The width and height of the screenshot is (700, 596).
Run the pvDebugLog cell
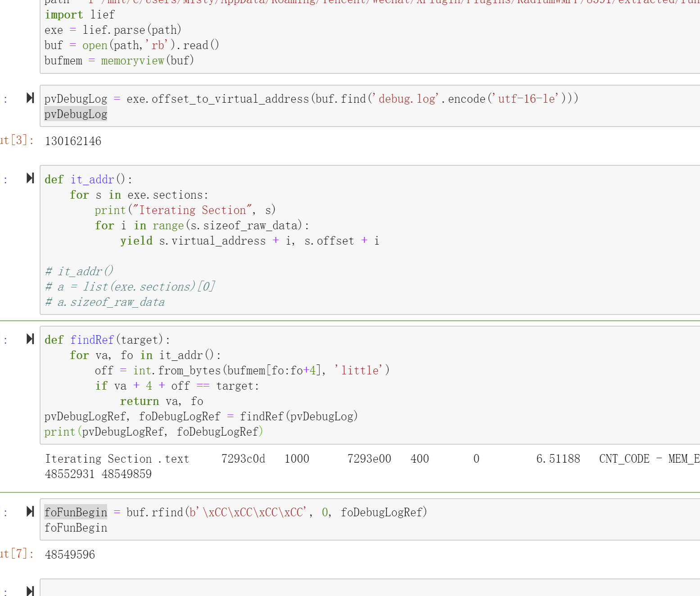point(30,98)
